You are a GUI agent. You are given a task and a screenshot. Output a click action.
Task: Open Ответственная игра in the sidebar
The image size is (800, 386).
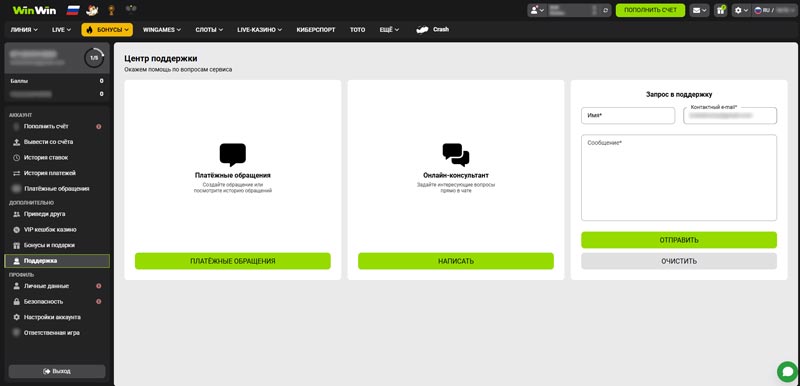[x=56, y=333]
